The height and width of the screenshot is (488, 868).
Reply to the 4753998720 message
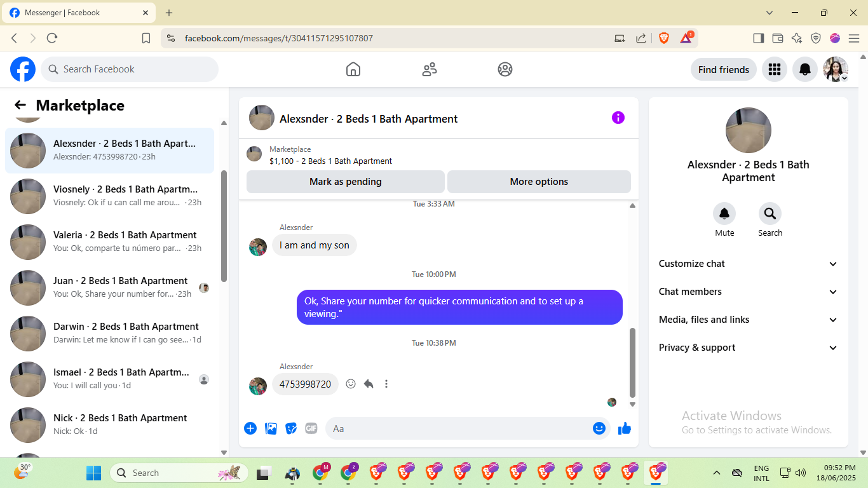(369, 384)
